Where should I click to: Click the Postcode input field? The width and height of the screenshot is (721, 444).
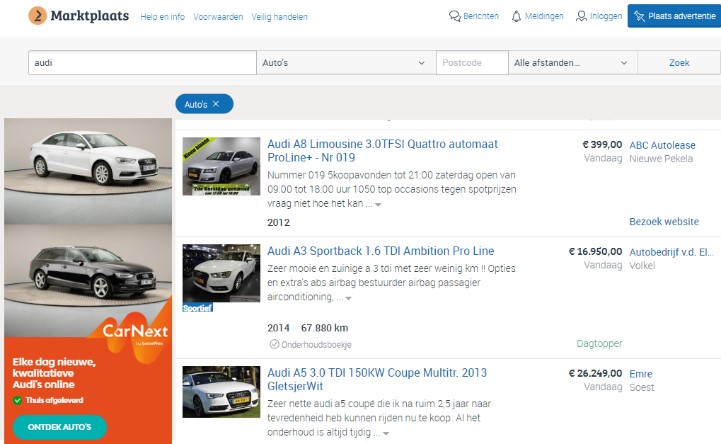click(472, 63)
